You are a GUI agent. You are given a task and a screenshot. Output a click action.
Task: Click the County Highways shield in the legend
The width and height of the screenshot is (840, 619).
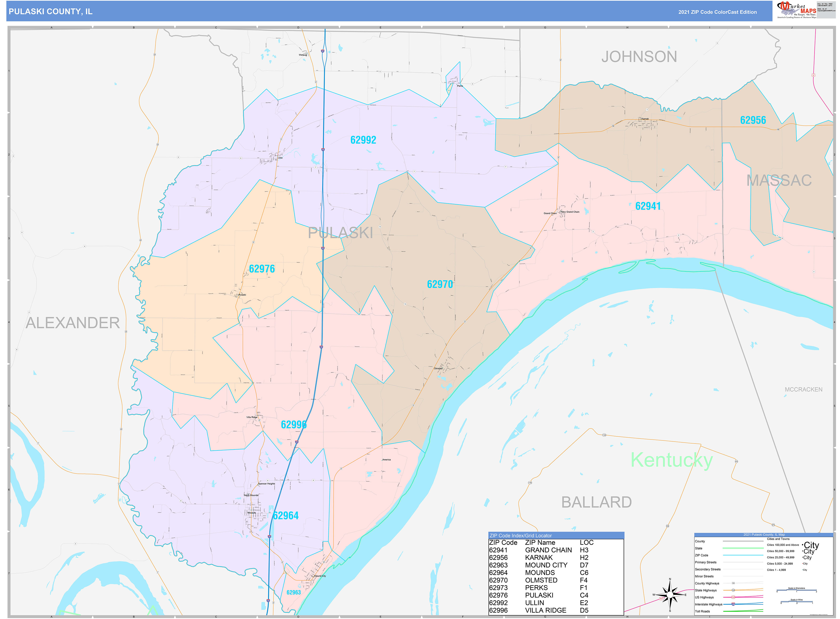[733, 583]
